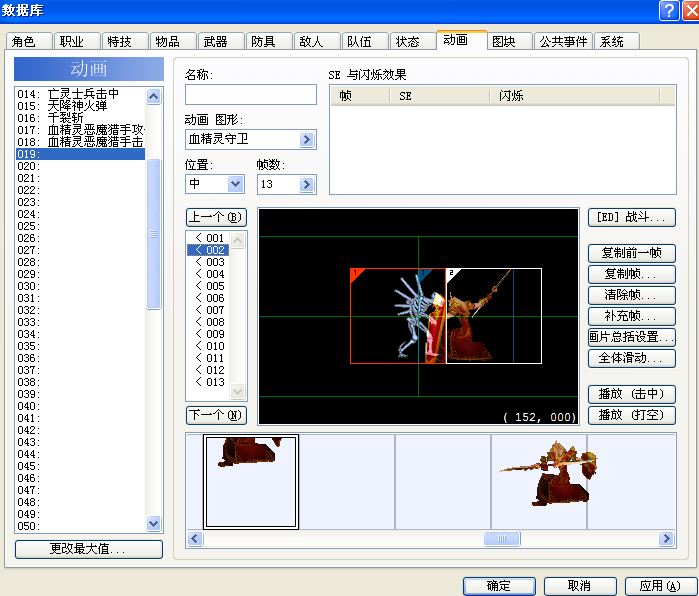Select frame 003 in the frame list
This screenshot has width=699, height=596.
tap(209, 262)
